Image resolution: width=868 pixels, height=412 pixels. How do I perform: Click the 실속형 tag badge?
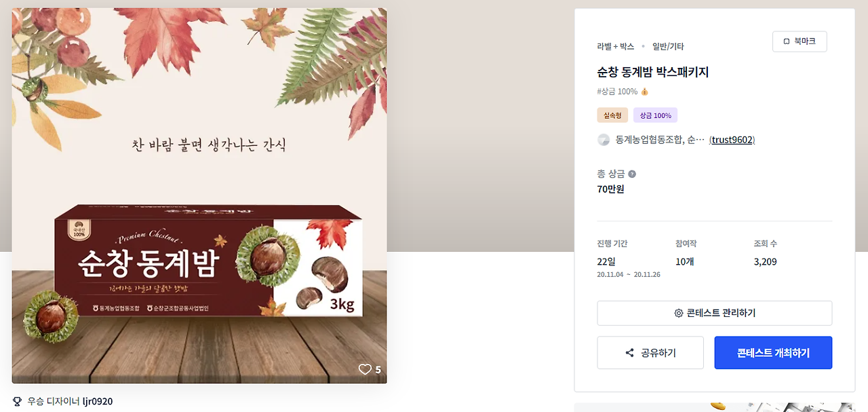(x=612, y=115)
